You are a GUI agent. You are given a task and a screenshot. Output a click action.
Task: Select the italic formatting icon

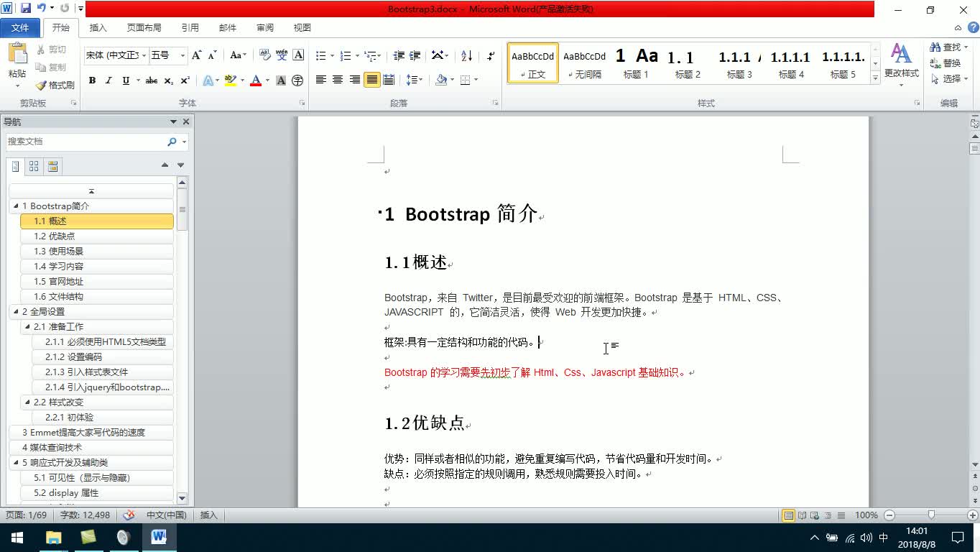[108, 80]
